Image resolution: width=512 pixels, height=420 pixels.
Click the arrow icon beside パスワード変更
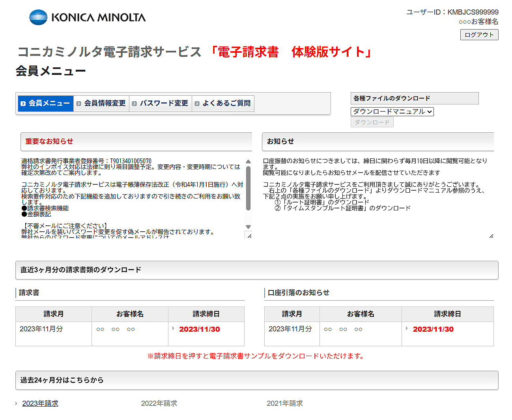[135, 104]
